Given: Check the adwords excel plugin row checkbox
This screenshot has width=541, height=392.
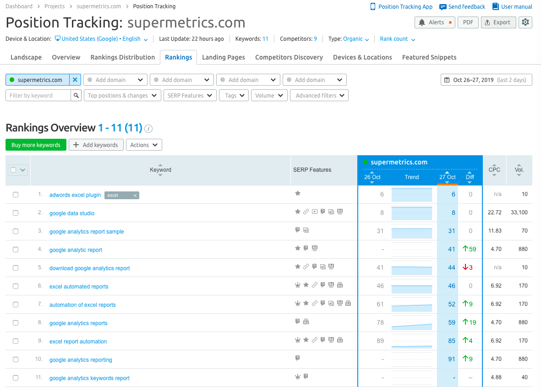Looking at the screenshot, I should click(x=16, y=195).
